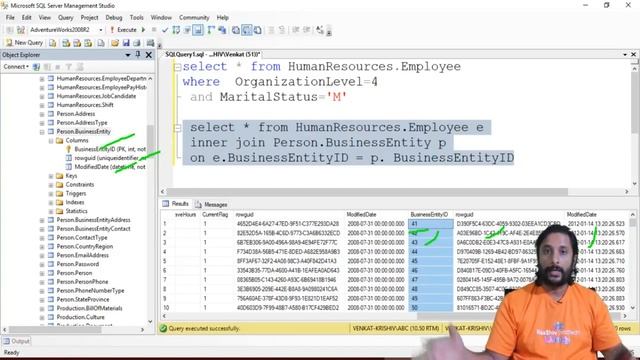640x360 pixels.
Task: Expand the Person.Address table node
Action: 42,114
